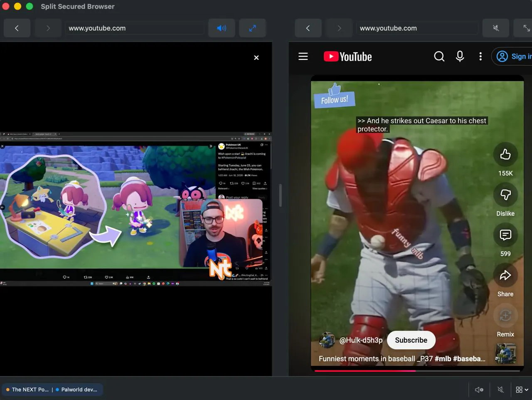Expand the left pane to full width
This screenshot has height=400, width=532.
252,28
